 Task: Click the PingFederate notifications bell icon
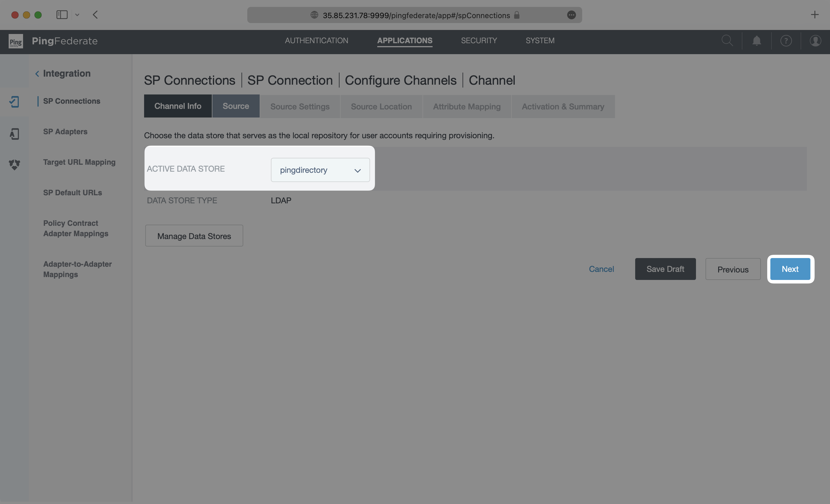[757, 41]
